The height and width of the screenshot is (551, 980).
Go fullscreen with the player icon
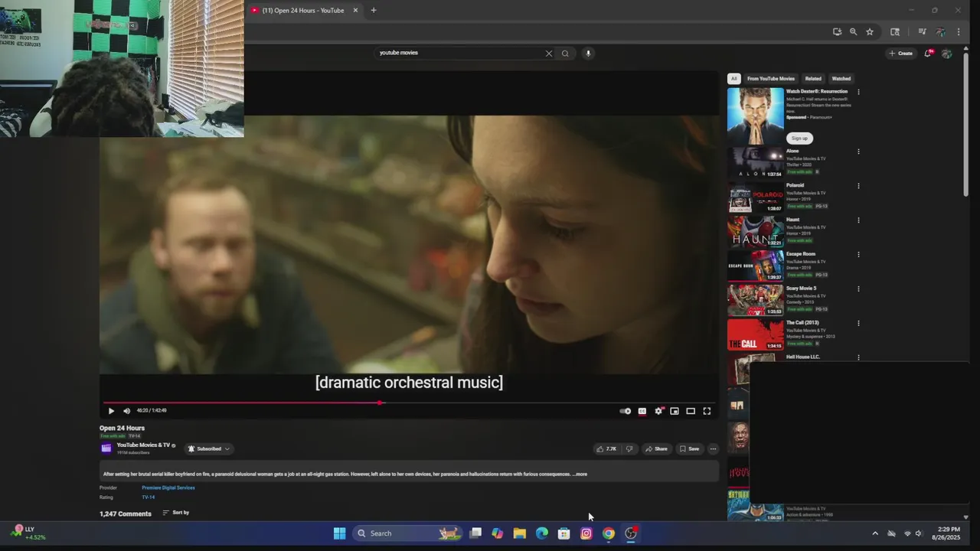(x=707, y=411)
